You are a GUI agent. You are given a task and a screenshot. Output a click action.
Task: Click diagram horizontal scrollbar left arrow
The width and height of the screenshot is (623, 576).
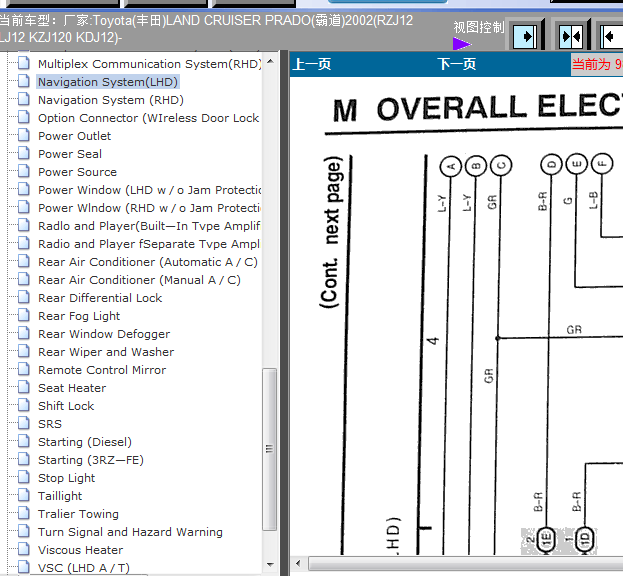click(298, 563)
